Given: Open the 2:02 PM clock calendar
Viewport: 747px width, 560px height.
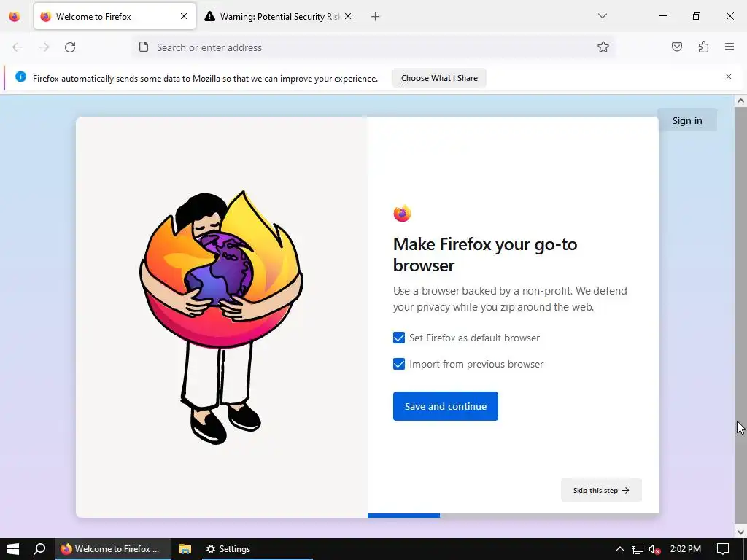Looking at the screenshot, I should [x=685, y=549].
